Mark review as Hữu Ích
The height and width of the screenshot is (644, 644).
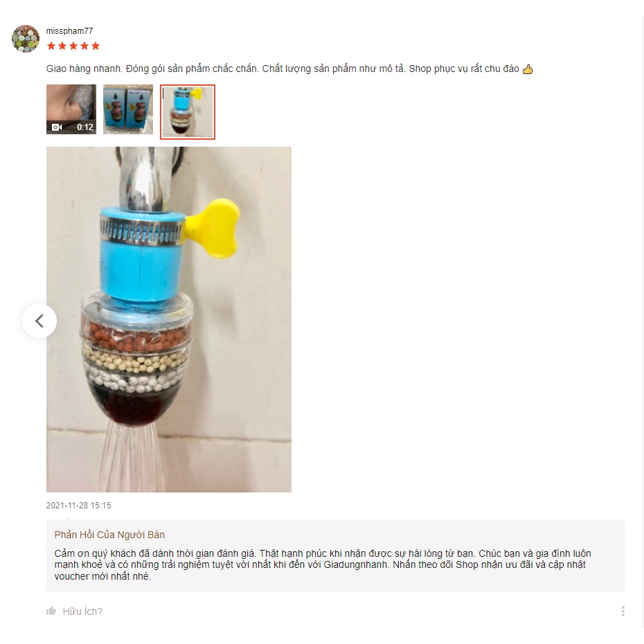click(x=82, y=611)
